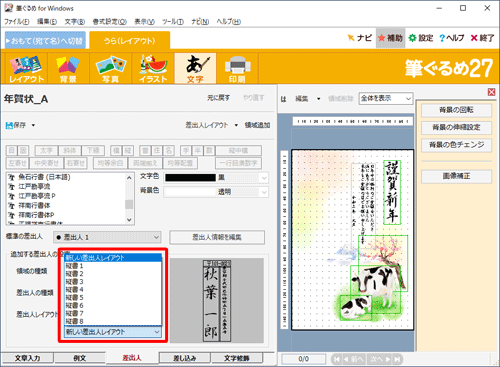Go to last page in preview navigation

click(397, 359)
